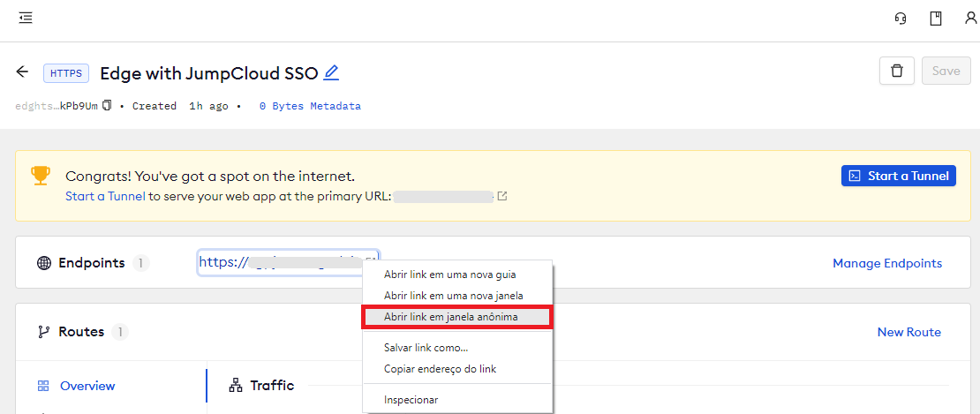This screenshot has height=414, width=980.
Task: Open the Start a Tunnel text link
Action: (105, 196)
